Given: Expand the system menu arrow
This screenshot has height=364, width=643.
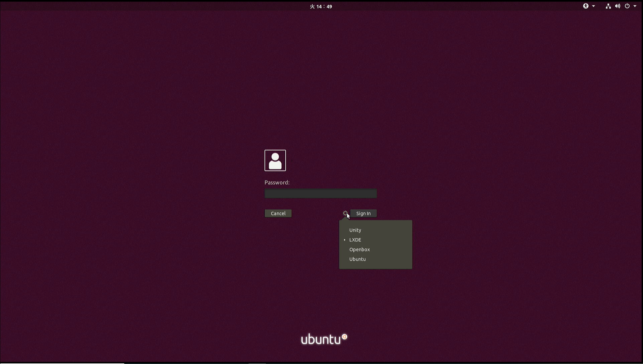Looking at the screenshot, I should [x=635, y=6].
